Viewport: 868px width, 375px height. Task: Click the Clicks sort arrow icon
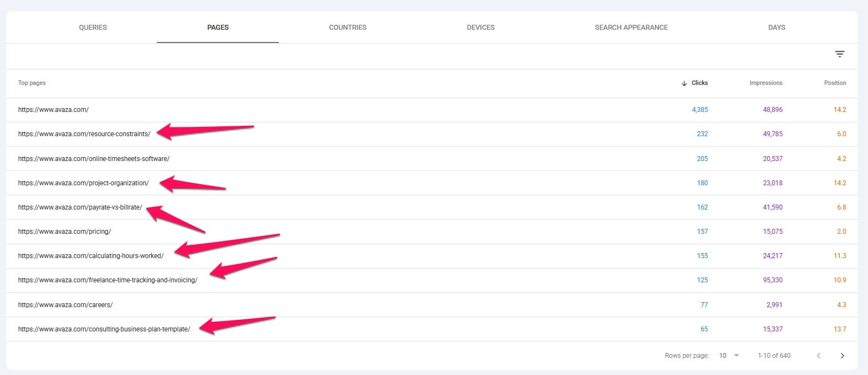(684, 83)
